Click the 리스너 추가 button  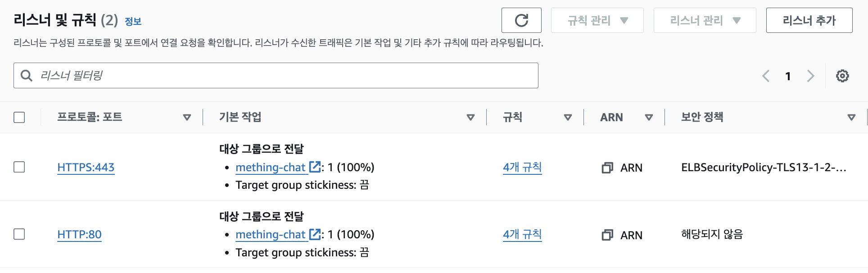coord(809,20)
